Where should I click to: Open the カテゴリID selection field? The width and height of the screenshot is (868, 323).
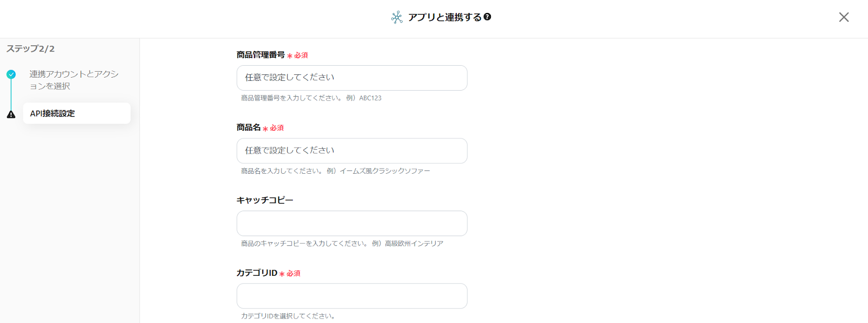[352, 296]
